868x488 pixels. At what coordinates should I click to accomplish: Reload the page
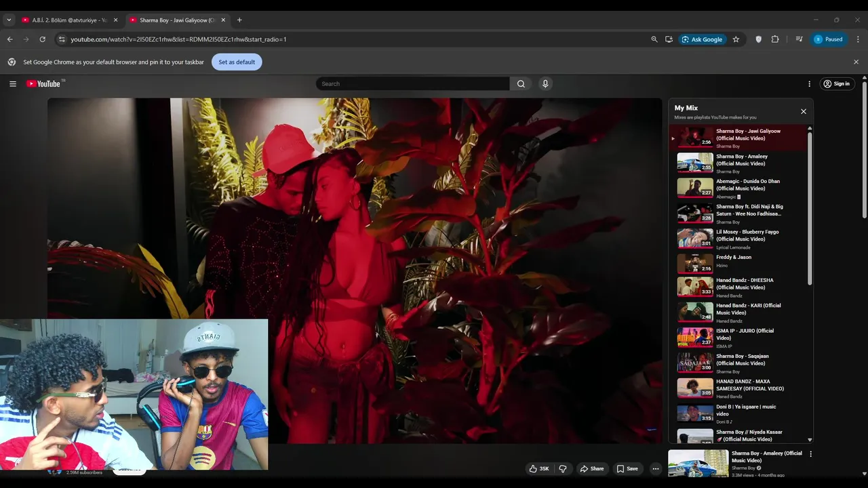coord(42,39)
